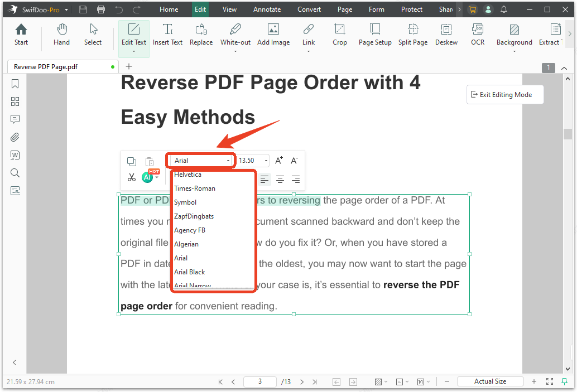
Task: Open the Replace tool
Action: coord(201,35)
